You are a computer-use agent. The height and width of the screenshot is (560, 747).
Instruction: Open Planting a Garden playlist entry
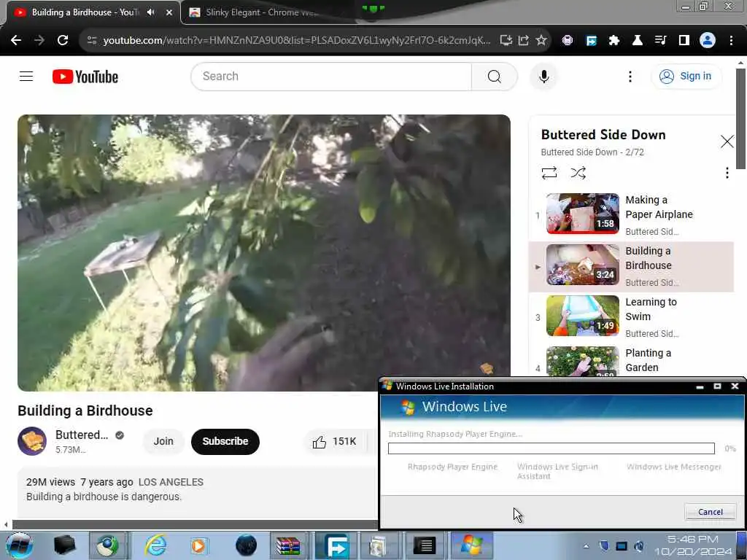click(631, 360)
